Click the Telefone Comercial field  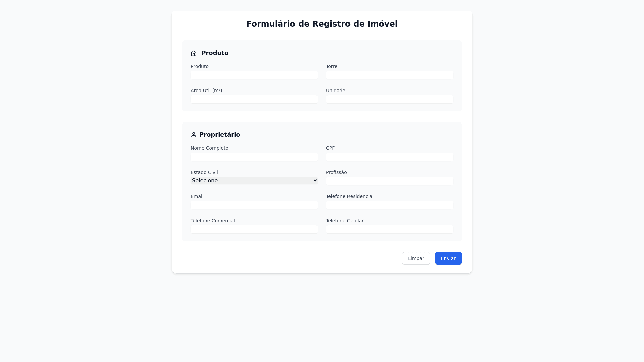[x=254, y=229]
